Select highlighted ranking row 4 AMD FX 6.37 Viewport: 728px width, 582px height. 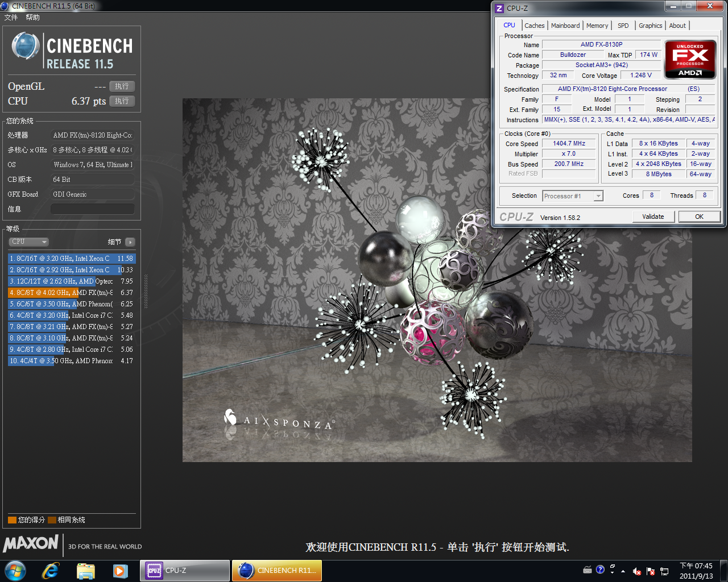(x=72, y=293)
